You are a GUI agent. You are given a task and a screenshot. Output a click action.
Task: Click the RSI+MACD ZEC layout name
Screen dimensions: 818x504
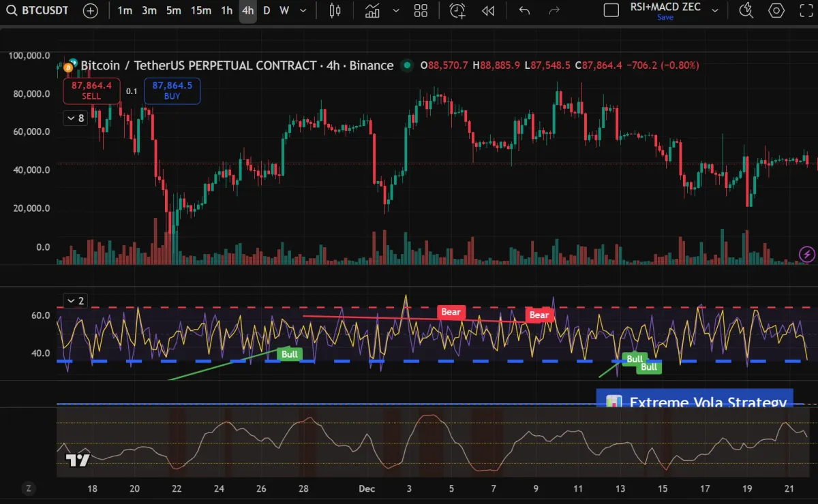pos(665,7)
